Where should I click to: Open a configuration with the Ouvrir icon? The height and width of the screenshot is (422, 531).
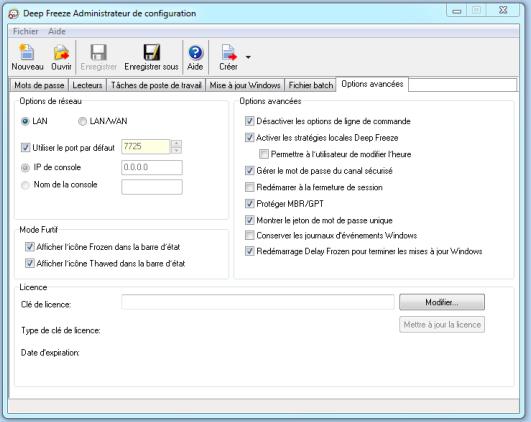click(61, 52)
